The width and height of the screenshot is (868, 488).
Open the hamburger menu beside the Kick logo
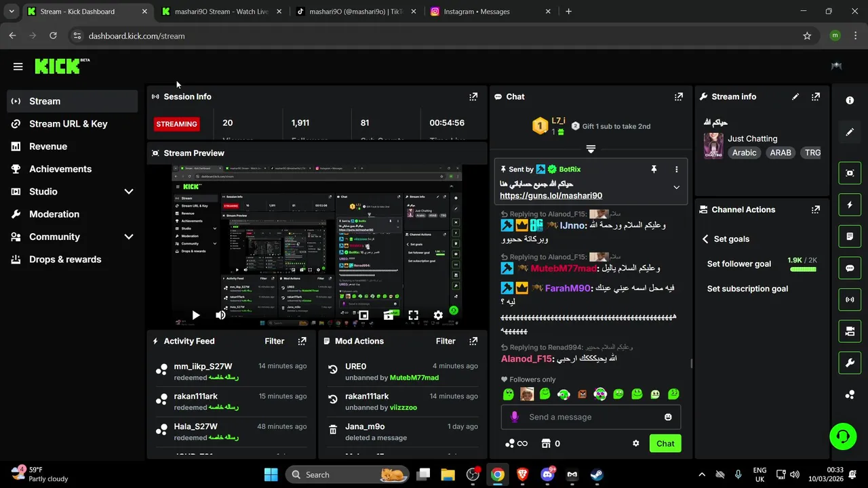click(18, 66)
